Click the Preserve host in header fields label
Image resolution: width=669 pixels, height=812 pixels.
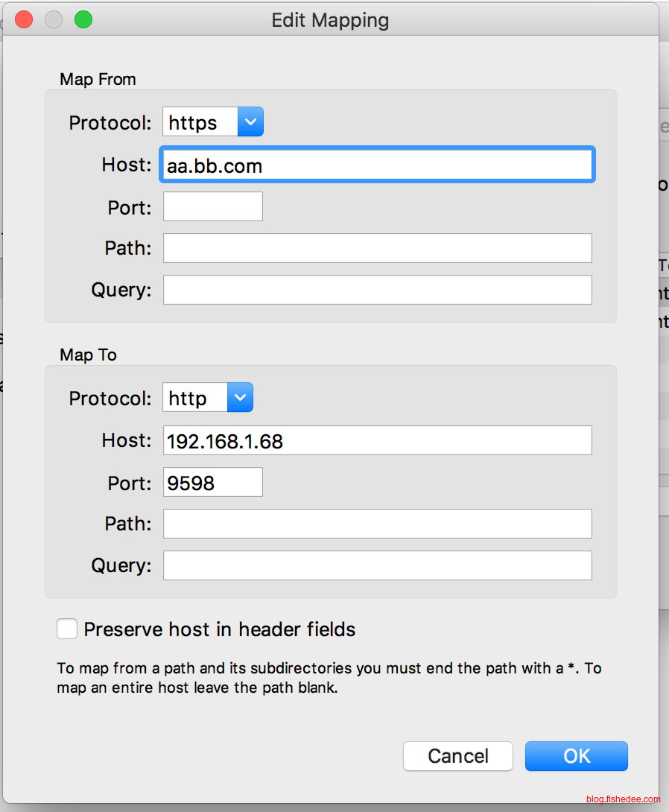[x=220, y=629]
